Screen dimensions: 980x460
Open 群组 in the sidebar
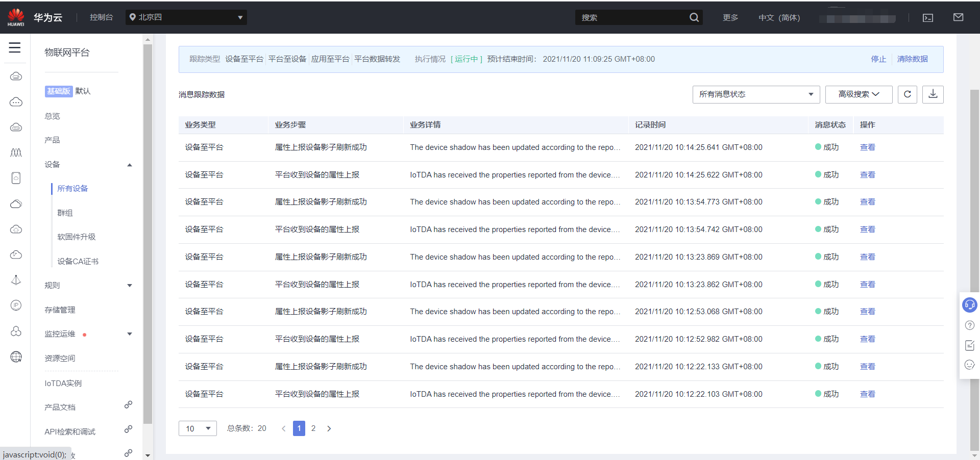[x=65, y=213]
